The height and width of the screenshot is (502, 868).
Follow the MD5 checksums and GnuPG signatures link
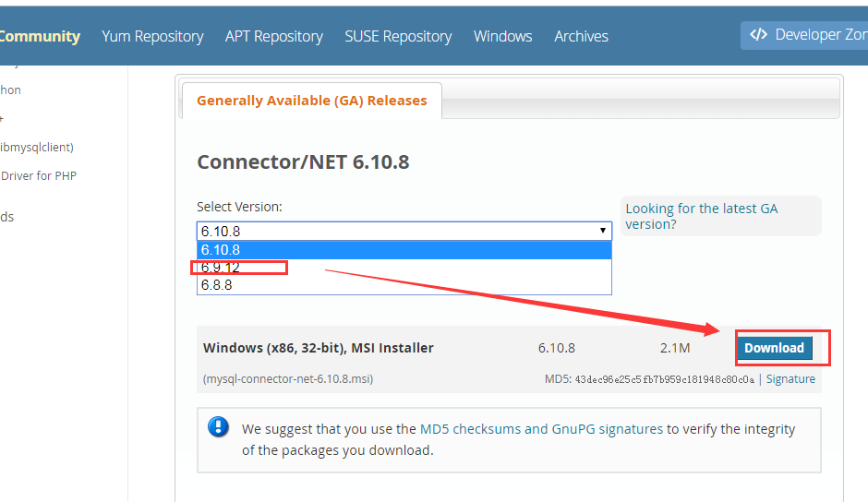click(541, 429)
